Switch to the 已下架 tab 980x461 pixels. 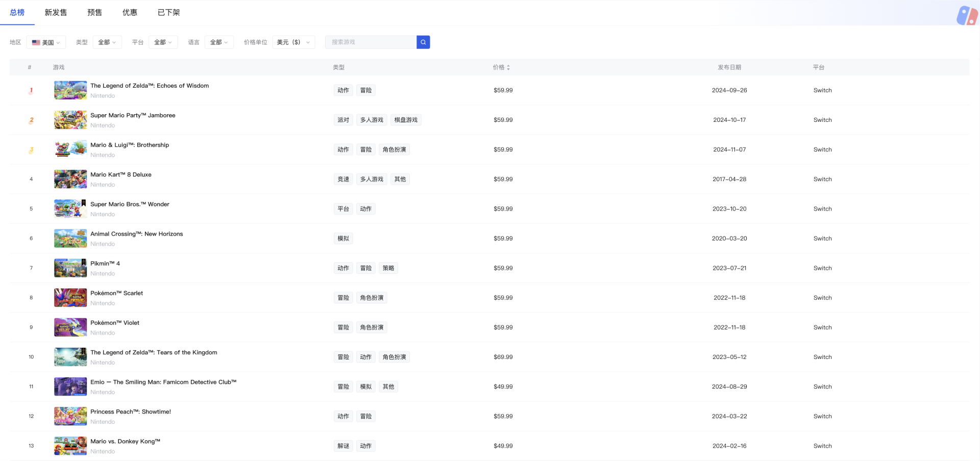(169, 12)
